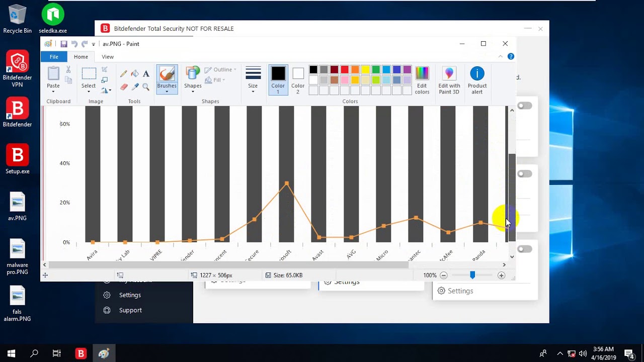Screen dimensions: 644x362
Task: Switch to the Home ribbon tab
Action: point(81,57)
